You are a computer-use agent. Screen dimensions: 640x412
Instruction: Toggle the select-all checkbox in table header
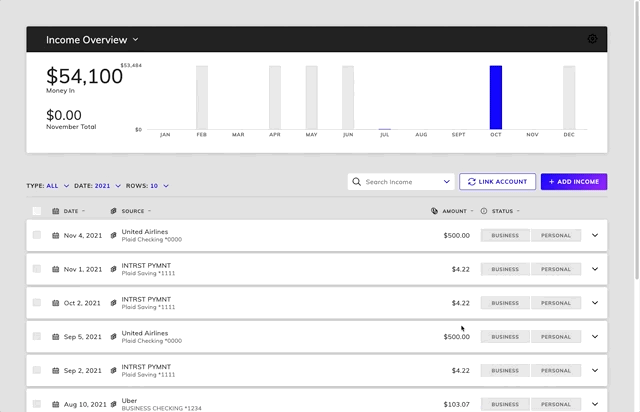click(37, 211)
